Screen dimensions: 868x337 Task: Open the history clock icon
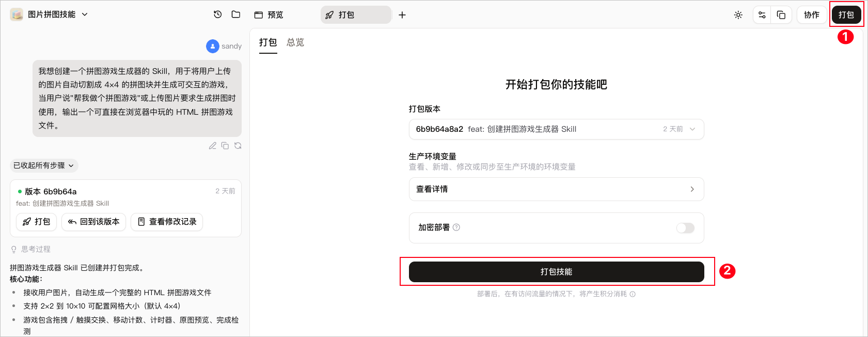click(x=218, y=14)
